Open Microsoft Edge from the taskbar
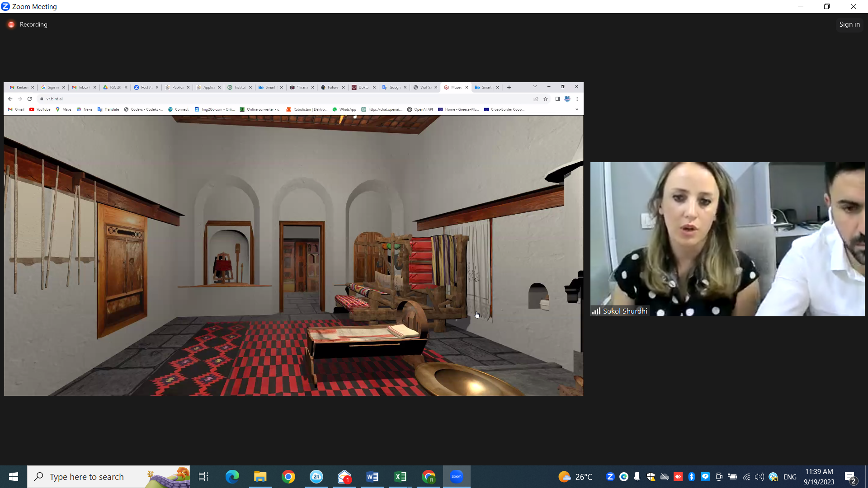Screen dimensions: 868x488 coord(232,477)
